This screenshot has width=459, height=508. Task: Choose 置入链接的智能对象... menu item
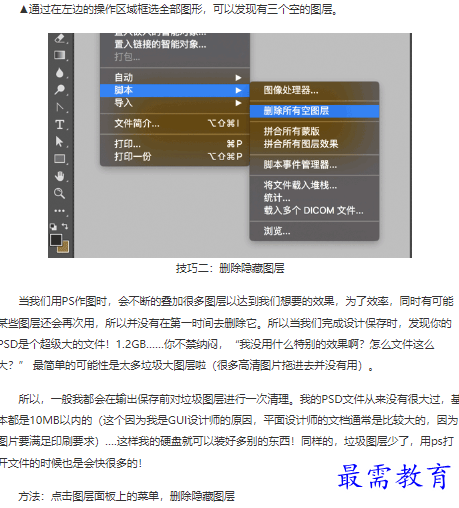coord(175,44)
